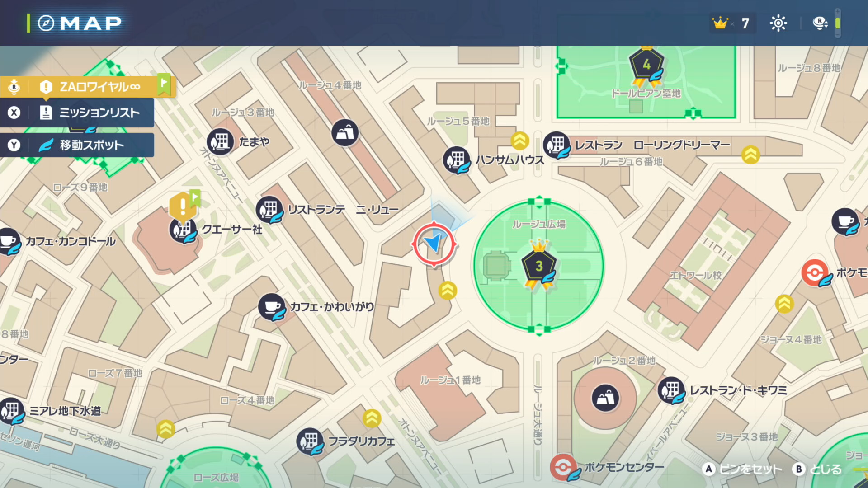
Task: Open the 移動スポット menu entry
Action: 90,145
